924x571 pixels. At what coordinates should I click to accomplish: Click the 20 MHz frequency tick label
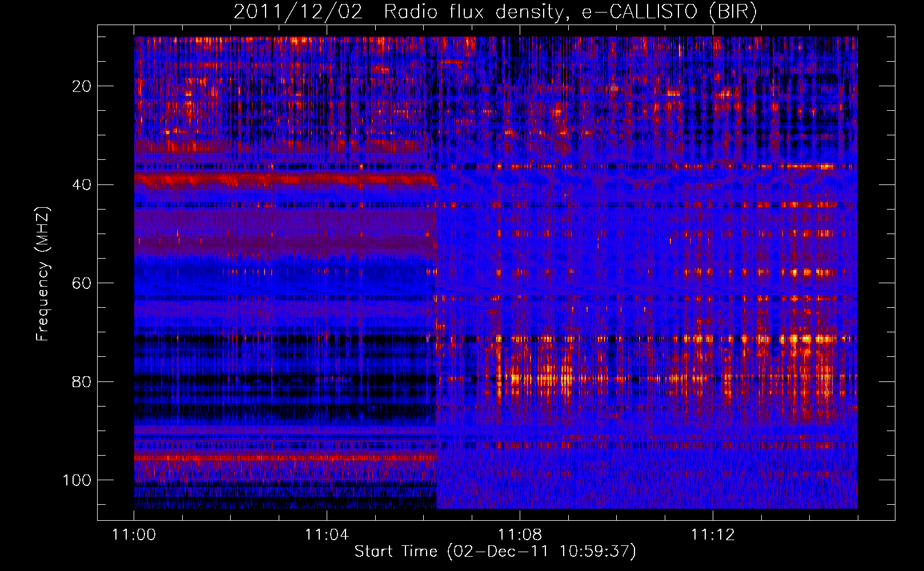pyautogui.click(x=82, y=86)
